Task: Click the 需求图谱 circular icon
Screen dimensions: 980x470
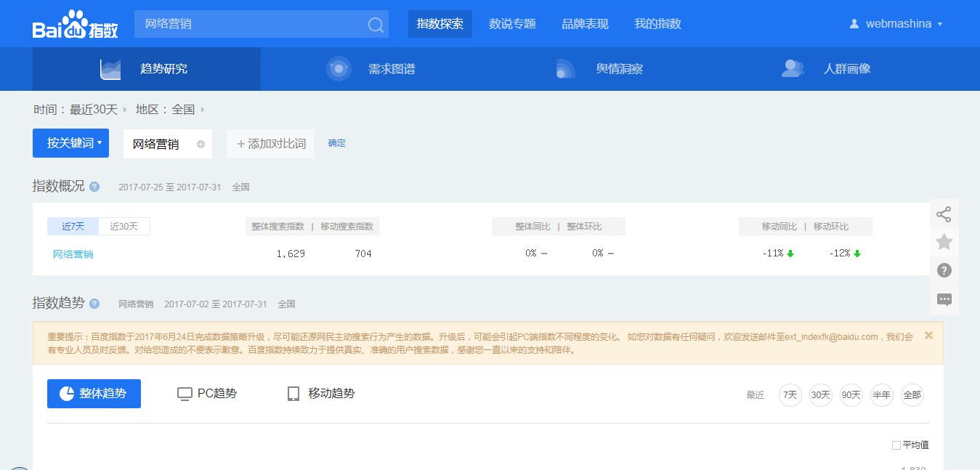Action: [338, 69]
